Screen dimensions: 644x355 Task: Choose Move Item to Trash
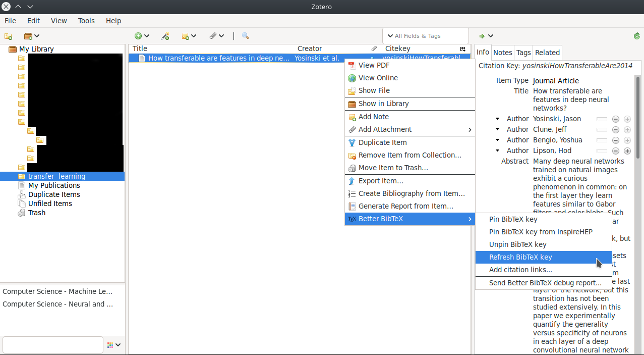410,168
